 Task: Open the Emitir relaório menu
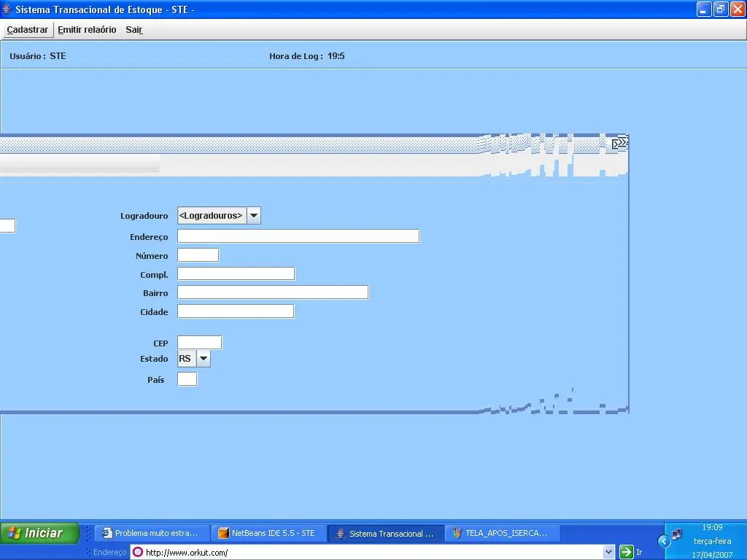[87, 29]
